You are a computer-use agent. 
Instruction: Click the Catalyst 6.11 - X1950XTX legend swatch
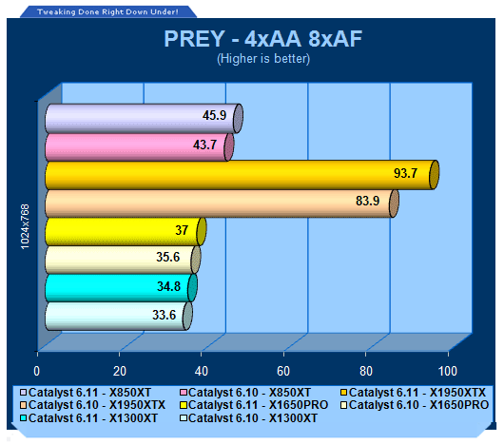point(343,393)
